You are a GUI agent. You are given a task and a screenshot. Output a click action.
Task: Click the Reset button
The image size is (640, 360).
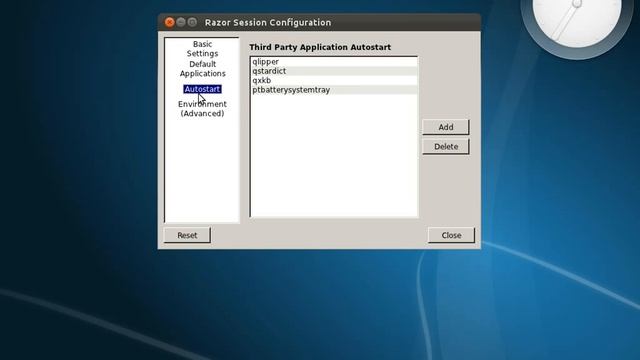pyautogui.click(x=187, y=235)
